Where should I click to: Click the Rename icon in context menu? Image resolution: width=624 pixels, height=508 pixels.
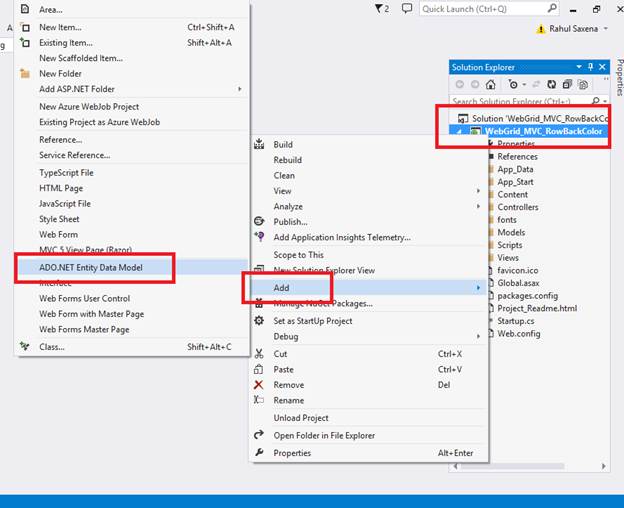click(x=259, y=400)
